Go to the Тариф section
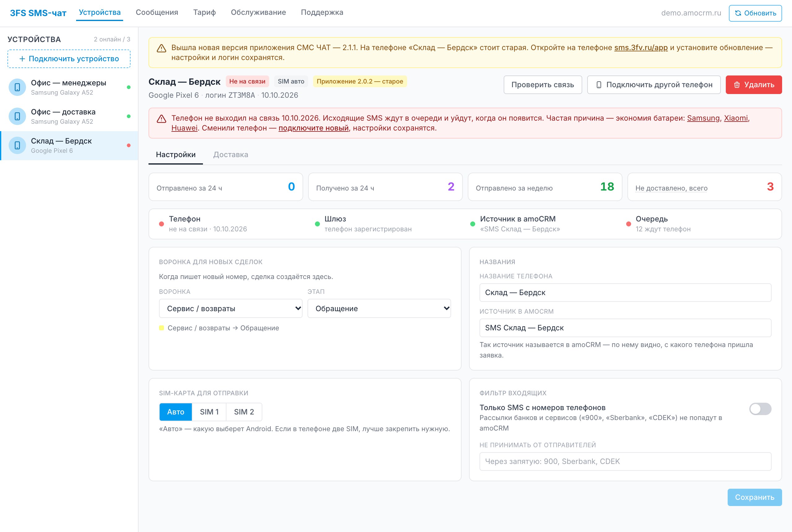Screen dimensions: 792x532 (x=204, y=13)
